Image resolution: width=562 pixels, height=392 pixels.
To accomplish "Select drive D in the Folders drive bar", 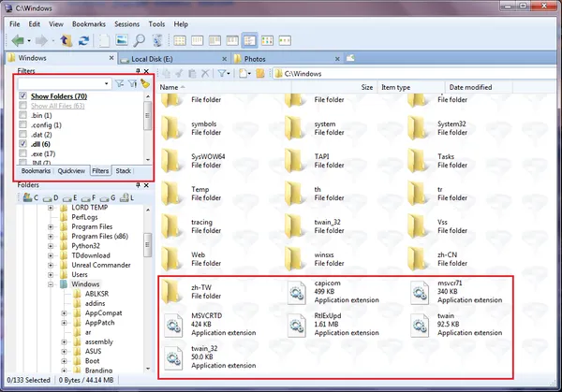I will coord(51,197).
